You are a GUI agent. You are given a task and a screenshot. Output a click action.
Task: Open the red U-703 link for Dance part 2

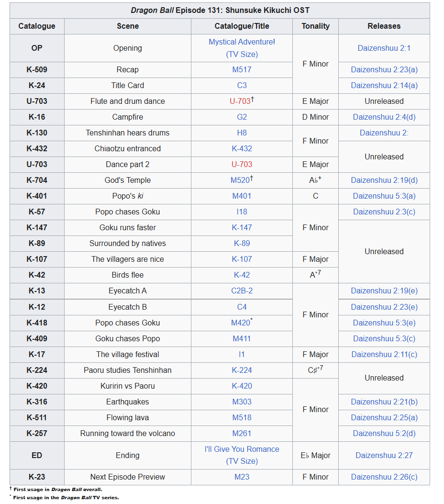[x=242, y=164]
